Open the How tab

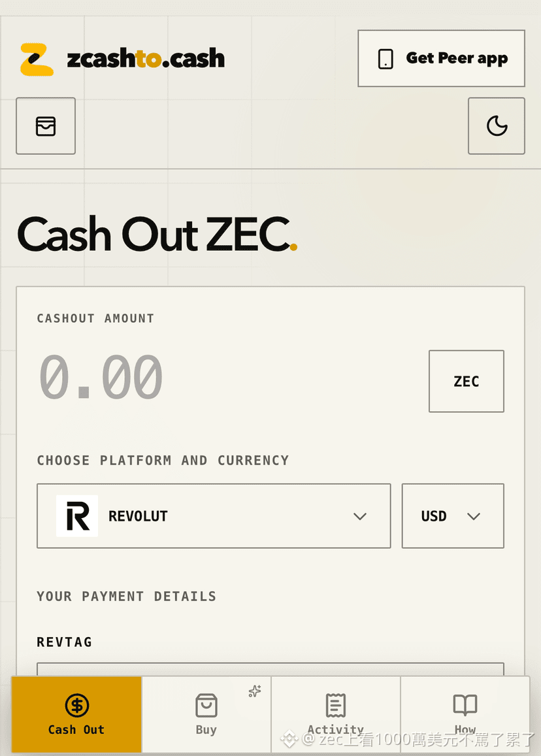point(465,714)
